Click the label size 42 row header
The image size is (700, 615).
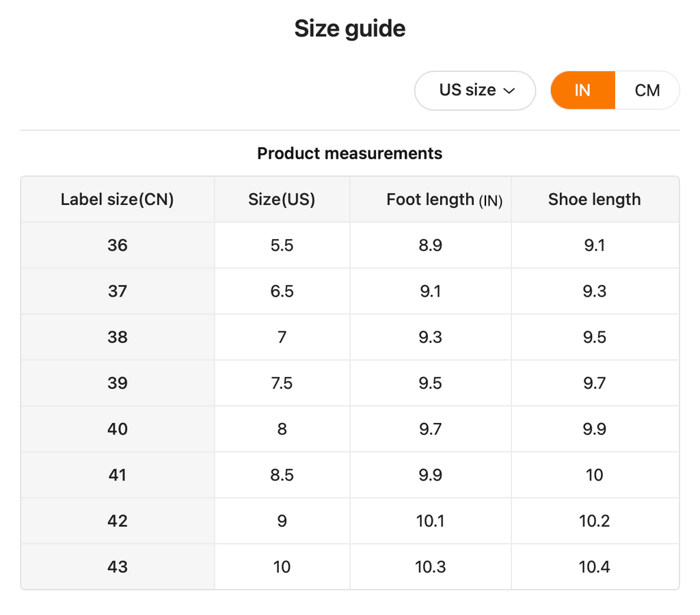(x=117, y=521)
